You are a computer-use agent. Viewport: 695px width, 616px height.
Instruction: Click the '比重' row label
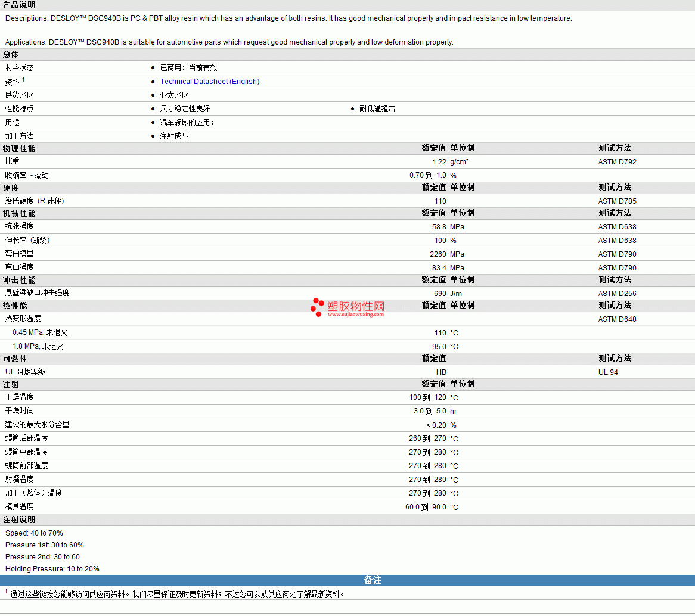[x=13, y=162]
